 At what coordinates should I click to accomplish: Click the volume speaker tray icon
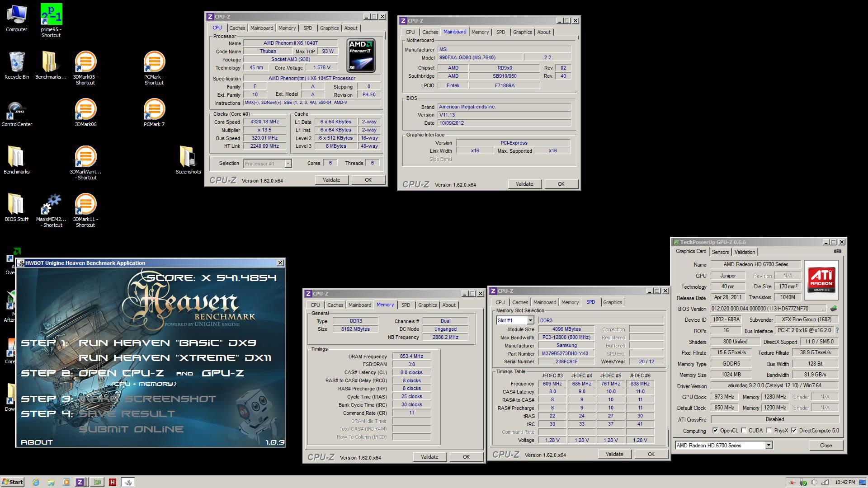pyautogui.click(x=814, y=482)
